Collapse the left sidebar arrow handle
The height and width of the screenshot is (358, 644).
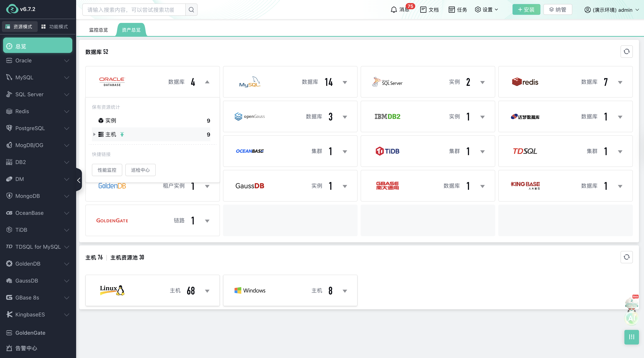coord(79,180)
